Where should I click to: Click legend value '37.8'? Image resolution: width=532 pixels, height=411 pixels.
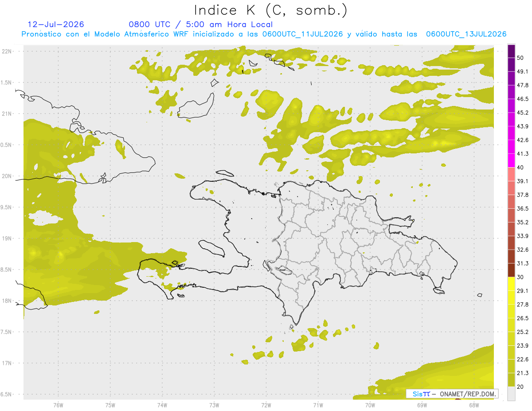tap(523, 195)
